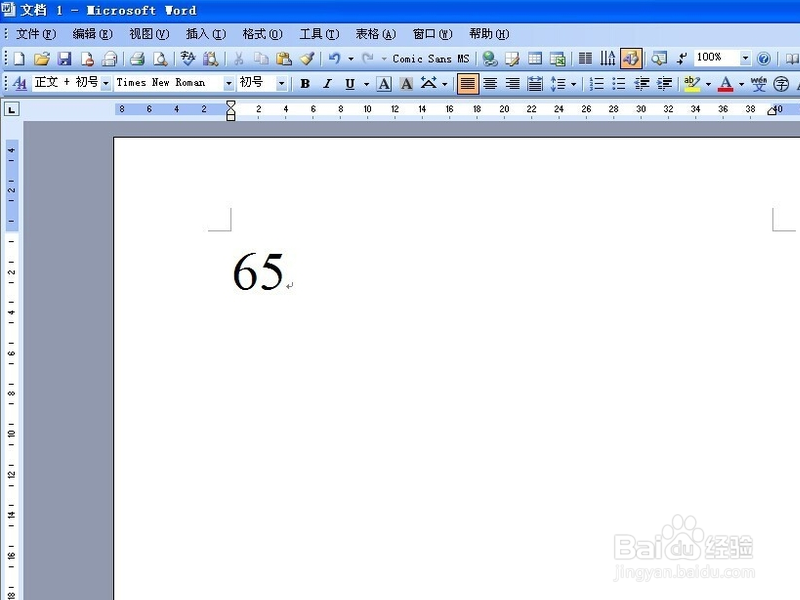Image resolution: width=800 pixels, height=600 pixels.
Task: Toggle bulleted list formatting
Action: 619,84
